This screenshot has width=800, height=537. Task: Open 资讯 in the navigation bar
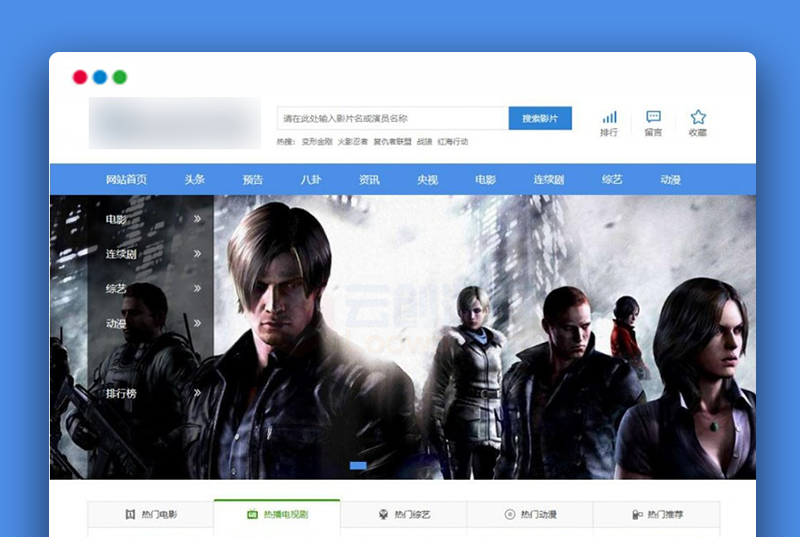pyautogui.click(x=369, y=180)
